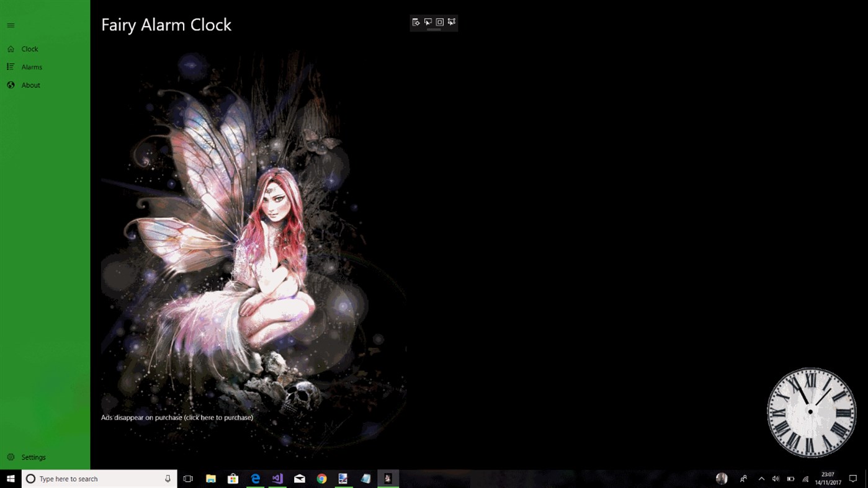Viewport: 868px width, 488px height.
Task: Click the ads purchase link
Action: (x=177, y=417)
